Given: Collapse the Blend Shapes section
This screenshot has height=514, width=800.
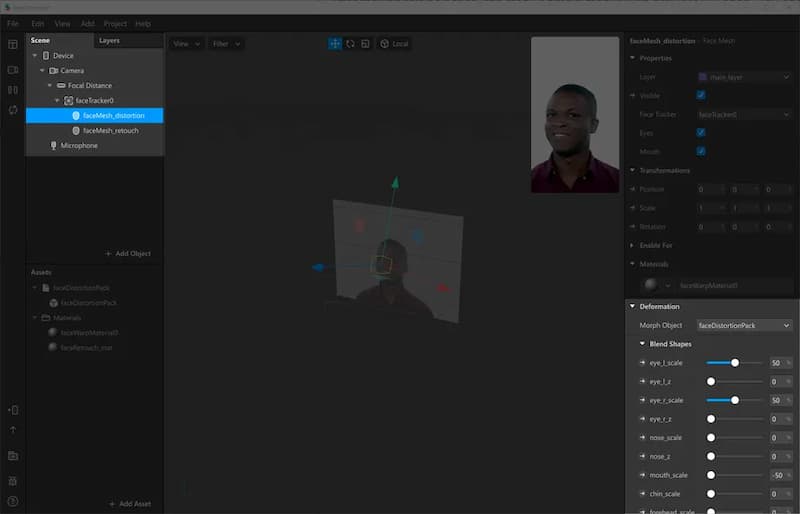Looking at the screenshot, I should [x=642, y=344].
